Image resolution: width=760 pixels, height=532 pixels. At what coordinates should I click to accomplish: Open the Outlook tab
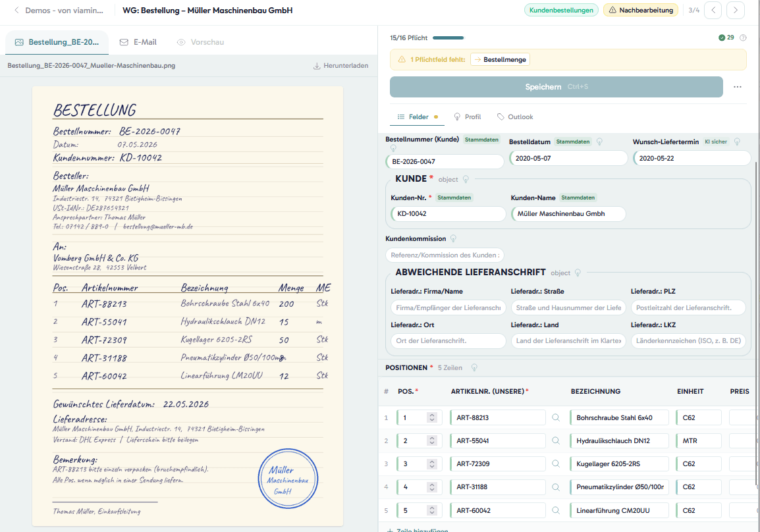(x=515, y=117)
